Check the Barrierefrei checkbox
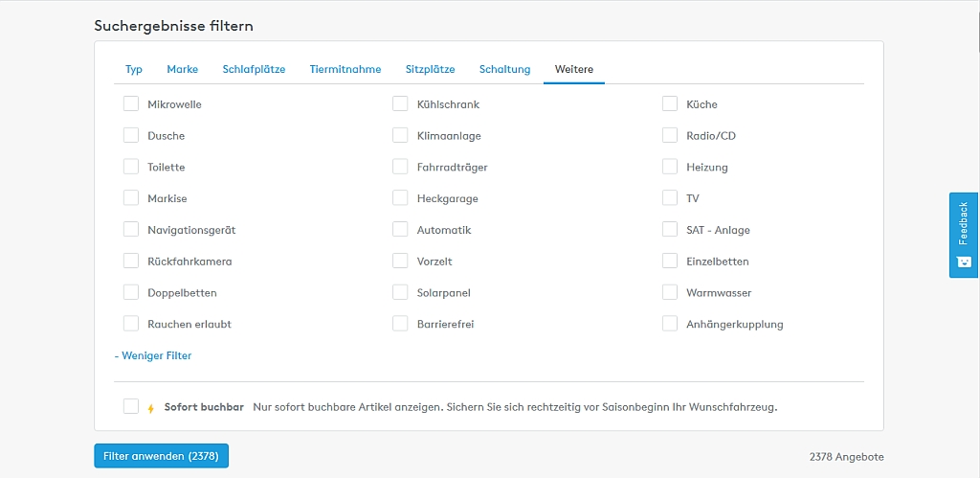The image size is (980, 478). coord(400,324)
